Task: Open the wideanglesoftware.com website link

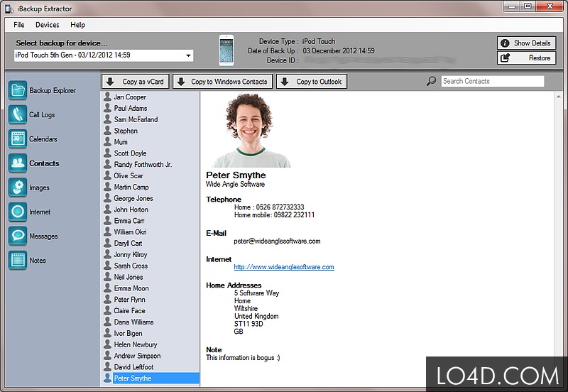Action: tap(284, 267)
